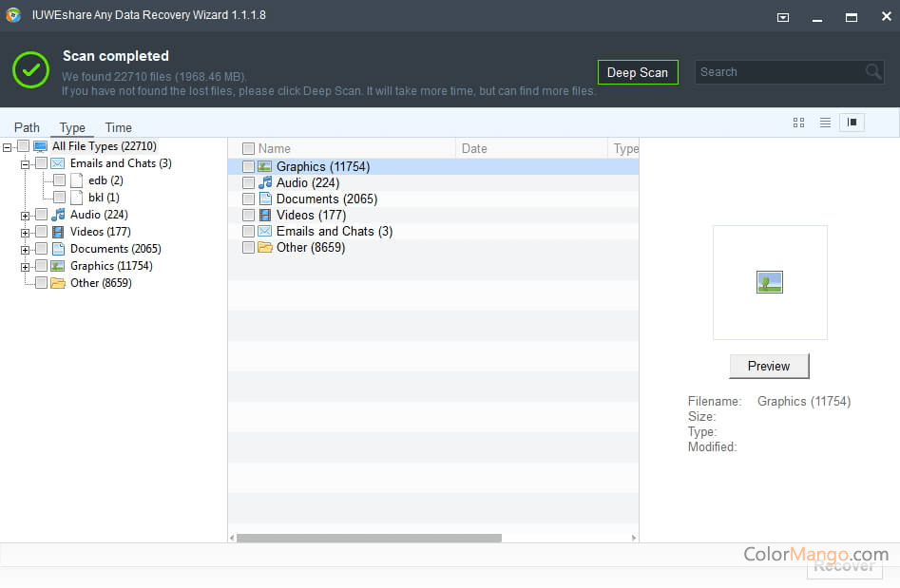Screen dimensions: 900x588
Task: Expand the Audio (224) tree node
Action: (25, 216)
